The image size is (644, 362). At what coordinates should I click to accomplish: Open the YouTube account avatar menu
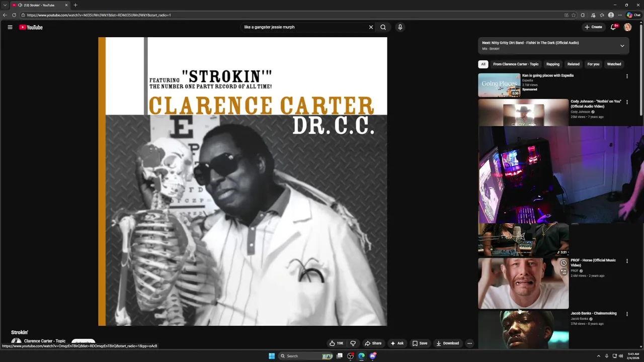pyautogui.click(x=627, y=27)
